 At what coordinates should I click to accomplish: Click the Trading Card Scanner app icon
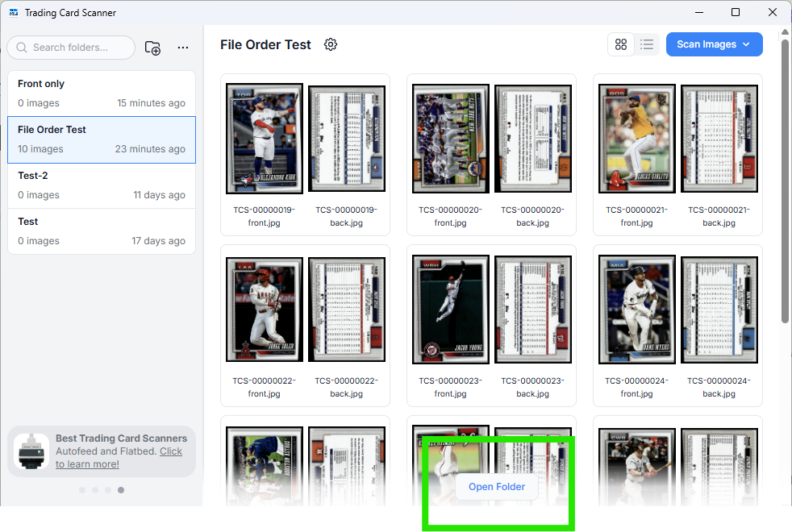point(14,12)
